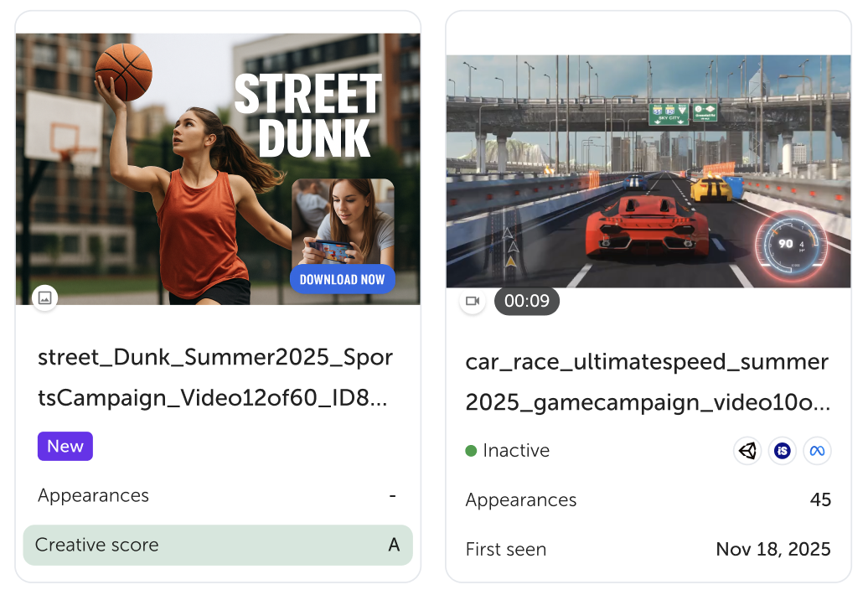The width and height of the screenshot is (868, 595).
Task: Click the image type icon on Street Dunk card
Action: [45, 297]
